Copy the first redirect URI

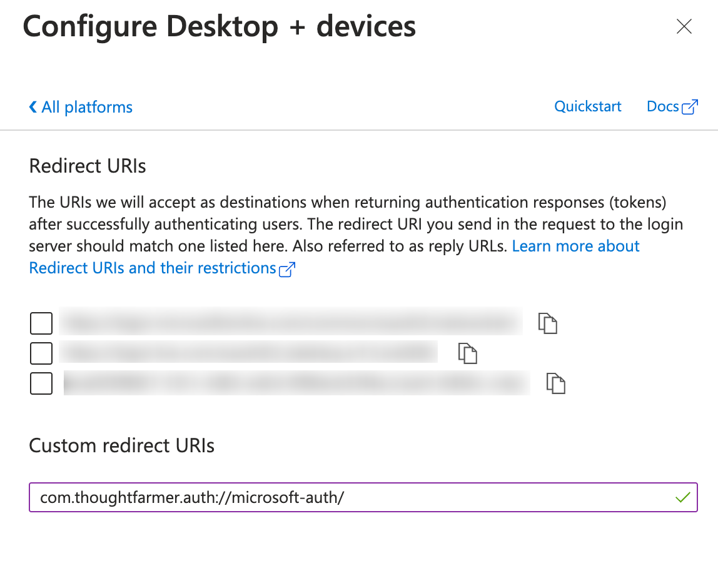click(x=548, y=323)
